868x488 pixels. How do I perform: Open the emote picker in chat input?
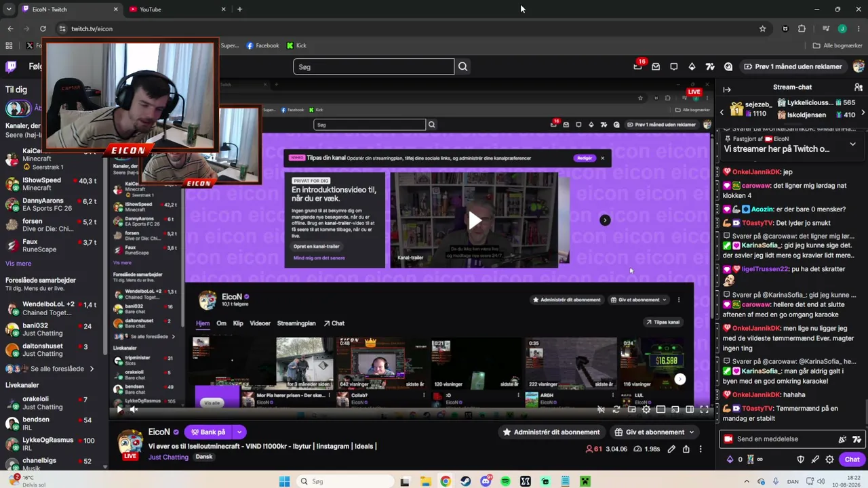(842, 439)
